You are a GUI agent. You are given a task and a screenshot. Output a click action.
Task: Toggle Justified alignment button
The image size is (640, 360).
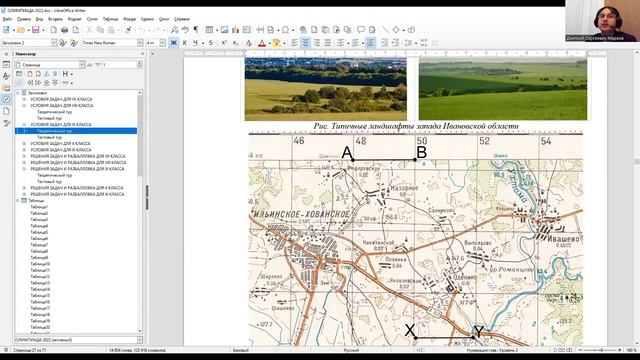[x=327, y=42]
